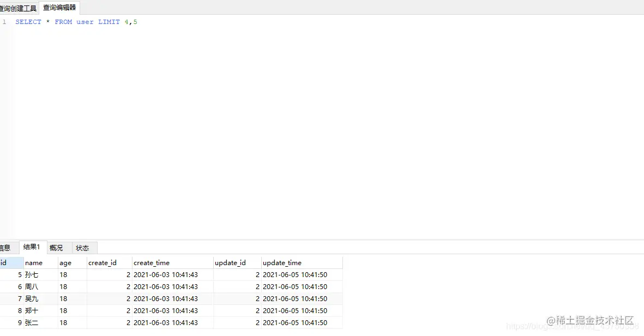Select the name cell 吴九
The height and width of the screenshot is (336, 644).
41,298
